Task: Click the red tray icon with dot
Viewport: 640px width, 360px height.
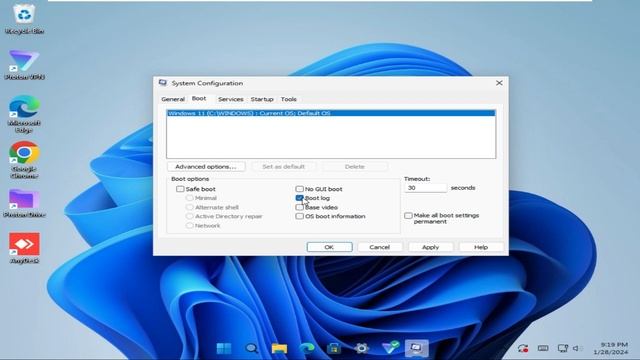Action: click(523, 348)
